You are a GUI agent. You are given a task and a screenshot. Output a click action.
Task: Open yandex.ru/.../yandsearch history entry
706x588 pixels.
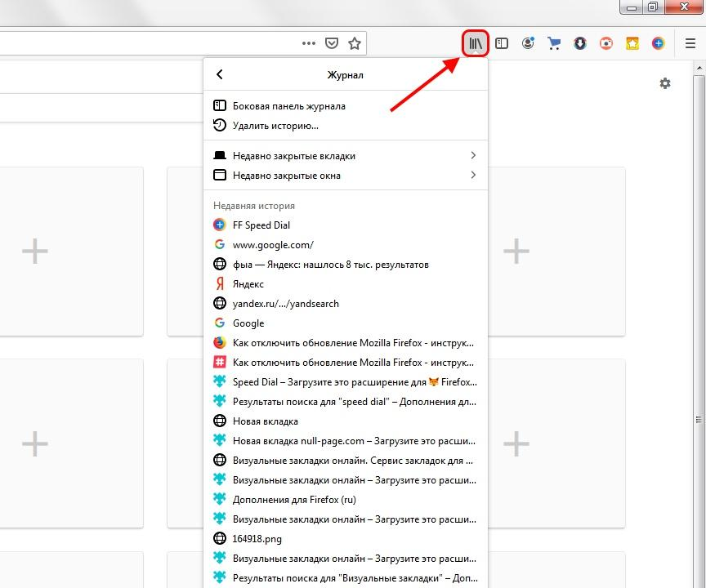point(346,304)
